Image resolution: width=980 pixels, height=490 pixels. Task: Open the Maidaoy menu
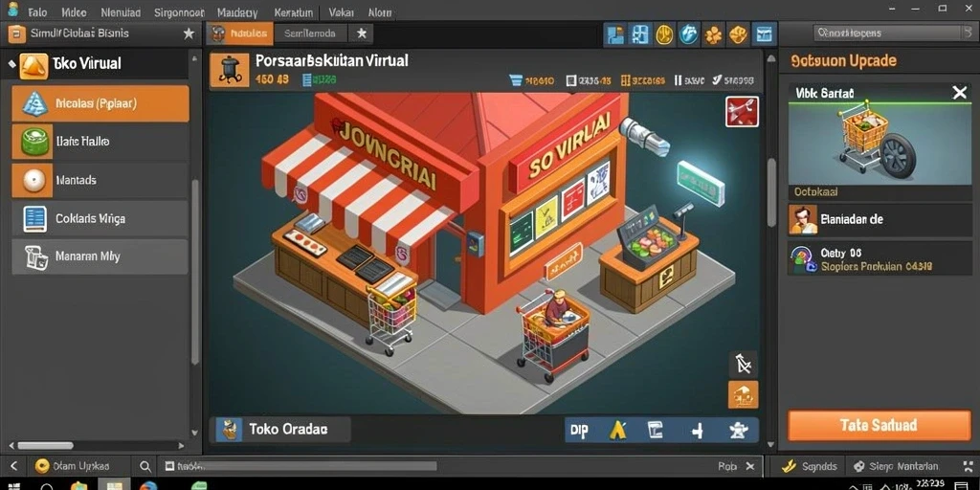tap(237, 11)
